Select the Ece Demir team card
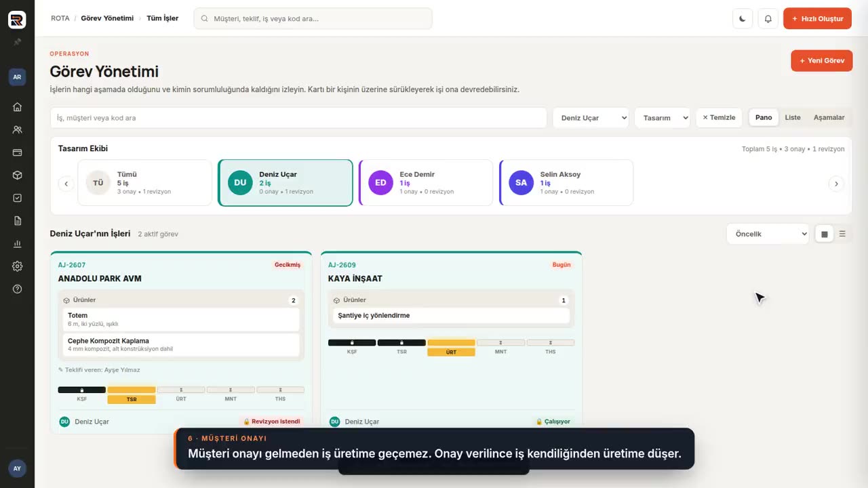868x488 pixels. pos(426,183)
